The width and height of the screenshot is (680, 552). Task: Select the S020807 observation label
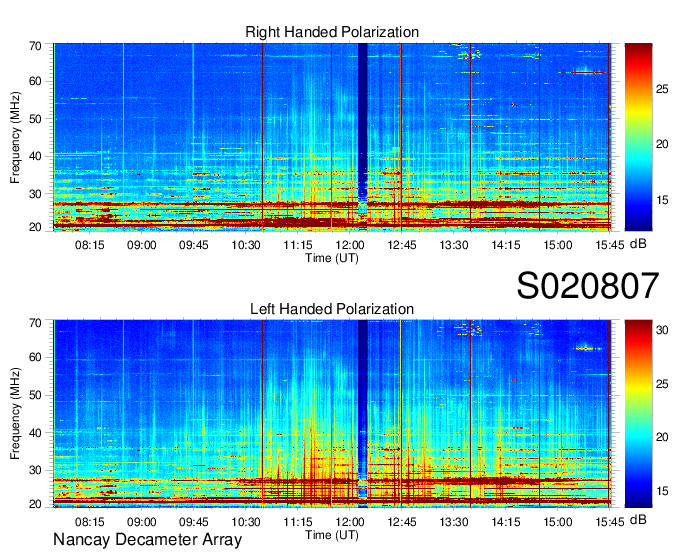coord(588,285)
